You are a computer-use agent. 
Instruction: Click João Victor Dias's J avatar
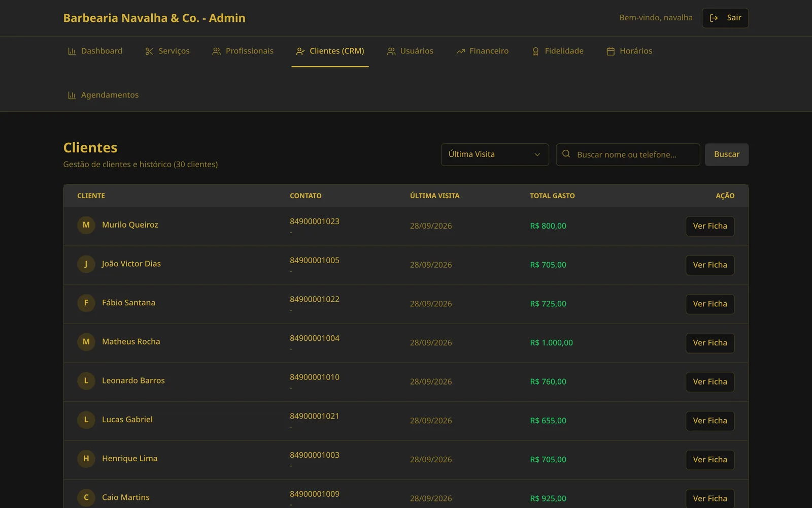point(86,264)
